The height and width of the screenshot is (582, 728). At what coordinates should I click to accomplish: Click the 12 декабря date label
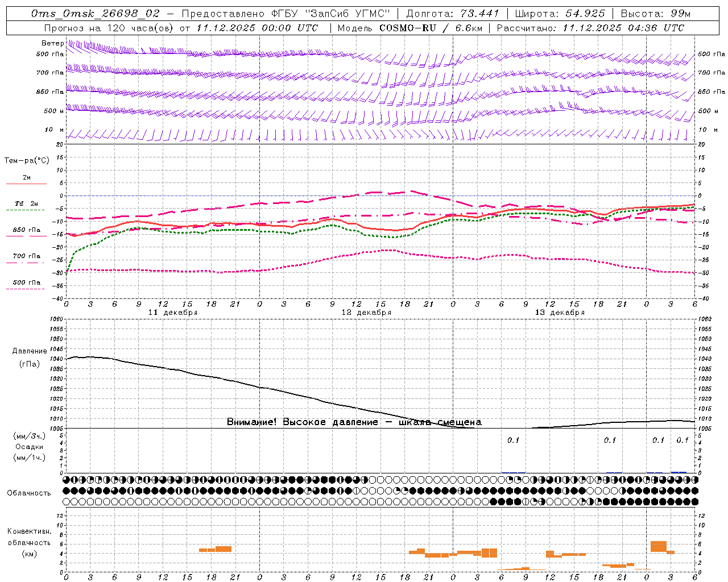point(366,313)
